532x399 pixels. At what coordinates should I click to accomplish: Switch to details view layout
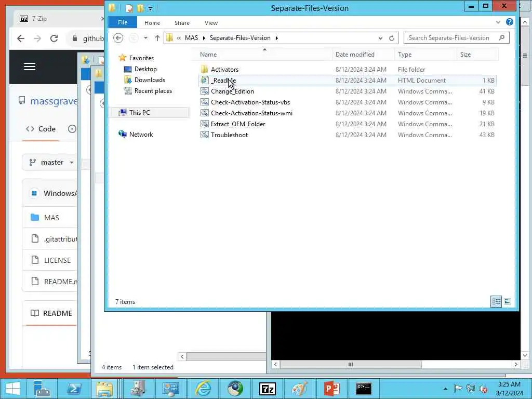(496, 301)
